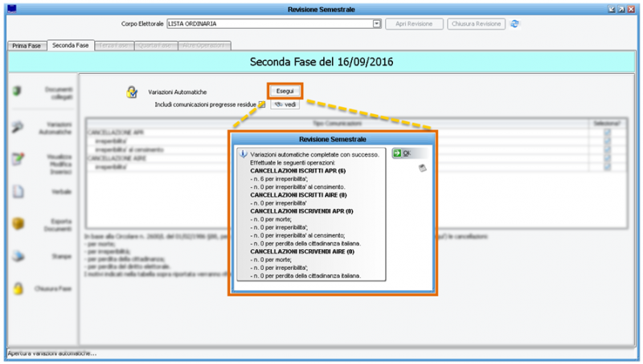Viewport: 643px width, 364px height.
Task: Click the Effettuate le seguenti operazioni line
Action: pyautogui.click(x=293, y=163)
